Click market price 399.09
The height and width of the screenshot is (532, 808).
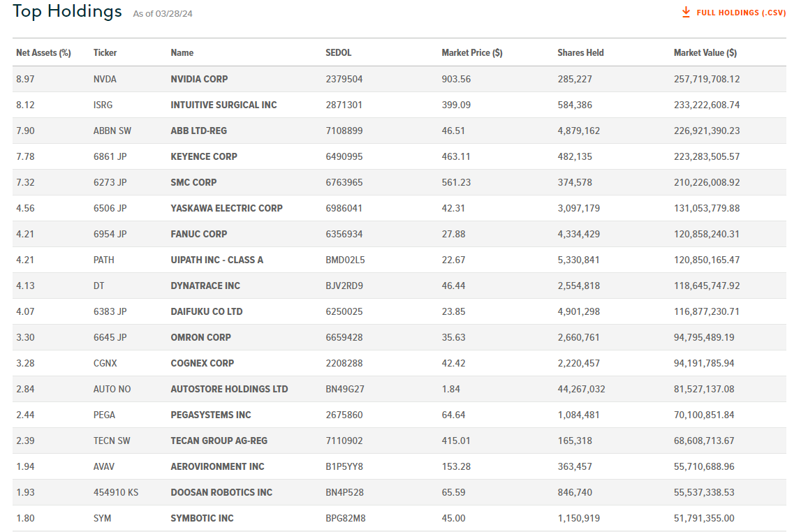point(456,105)
